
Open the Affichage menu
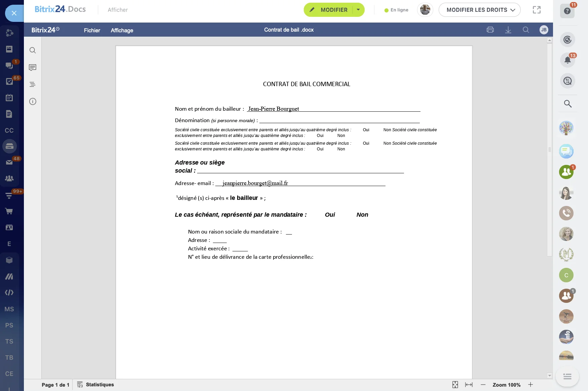pos(122,30)
